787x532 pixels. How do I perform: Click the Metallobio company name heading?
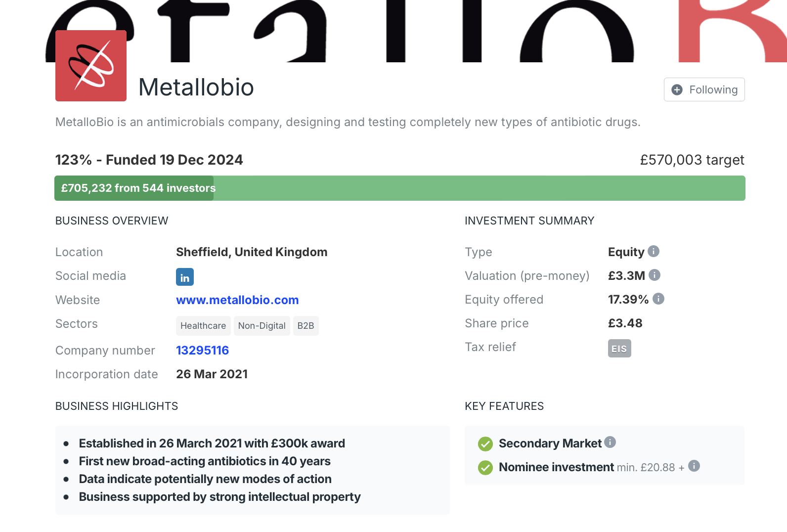tap(196, 88)
